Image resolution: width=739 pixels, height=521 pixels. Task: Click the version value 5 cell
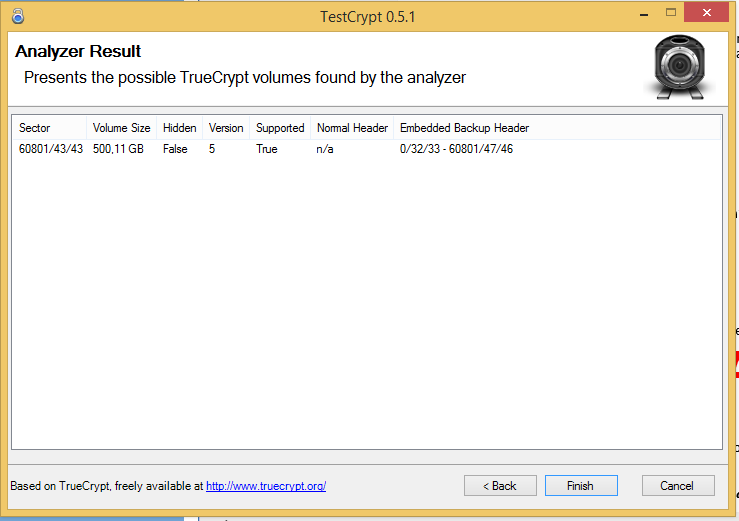(212, 149)
